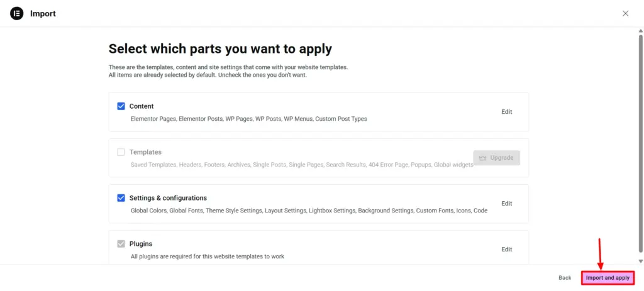Click the scrollbar up arrow
The width and height of the screenshot is (644, 291).
coord(640,30)
